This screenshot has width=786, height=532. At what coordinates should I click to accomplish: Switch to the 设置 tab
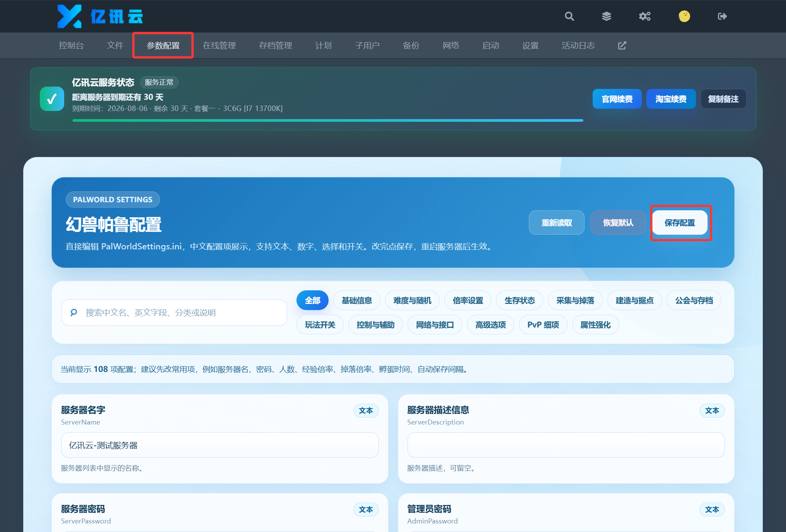click(530, 46)
